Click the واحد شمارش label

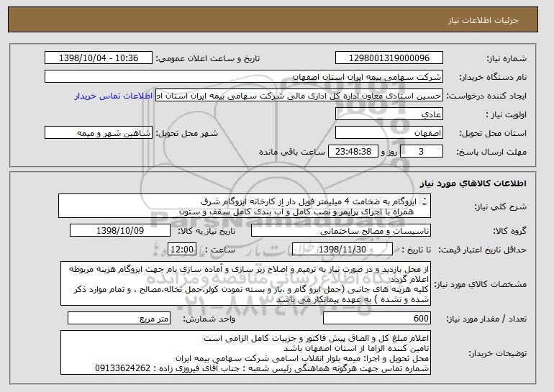[x=209, y=319]
